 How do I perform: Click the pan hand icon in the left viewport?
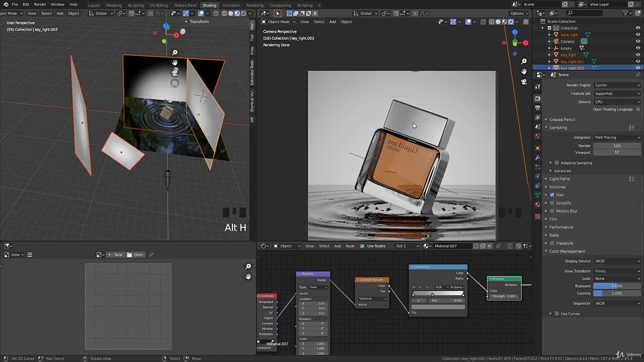tap(175, 62)
